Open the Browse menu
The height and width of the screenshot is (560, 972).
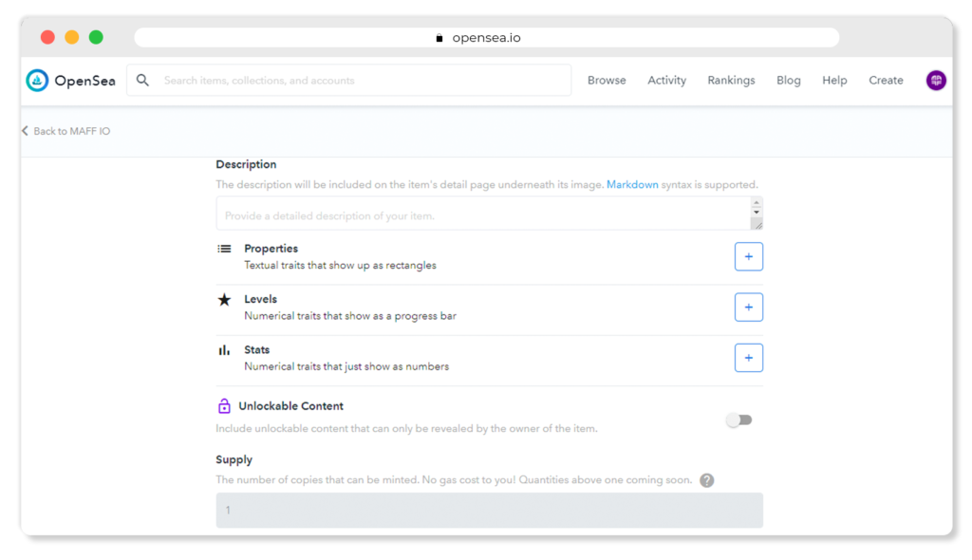pyautogui.click(x=607, y=81)
